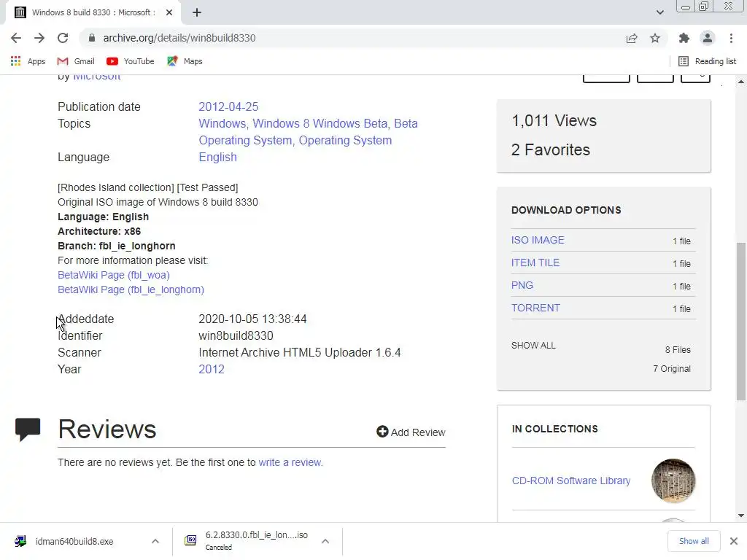Expand options for canceled ISO download

[x=325, y=542]
